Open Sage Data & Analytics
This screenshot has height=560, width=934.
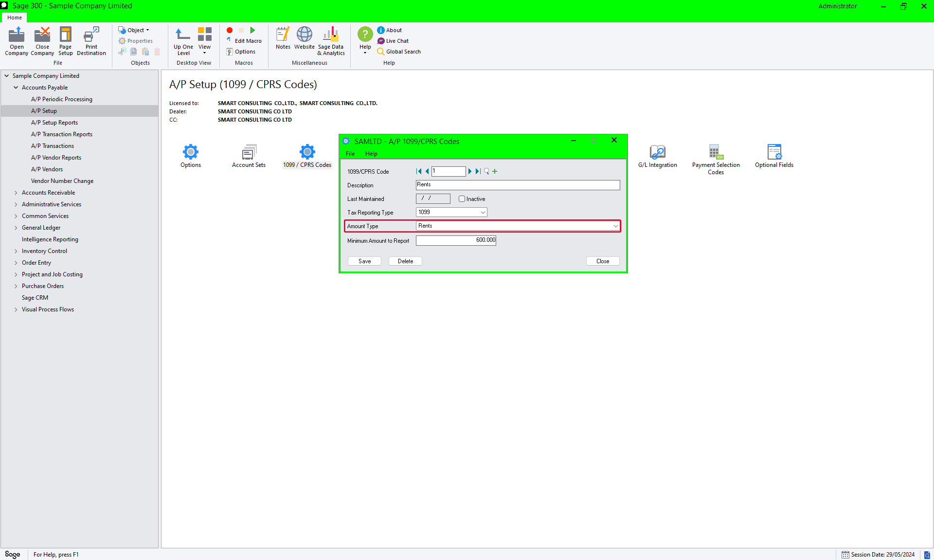coord(331,41)
